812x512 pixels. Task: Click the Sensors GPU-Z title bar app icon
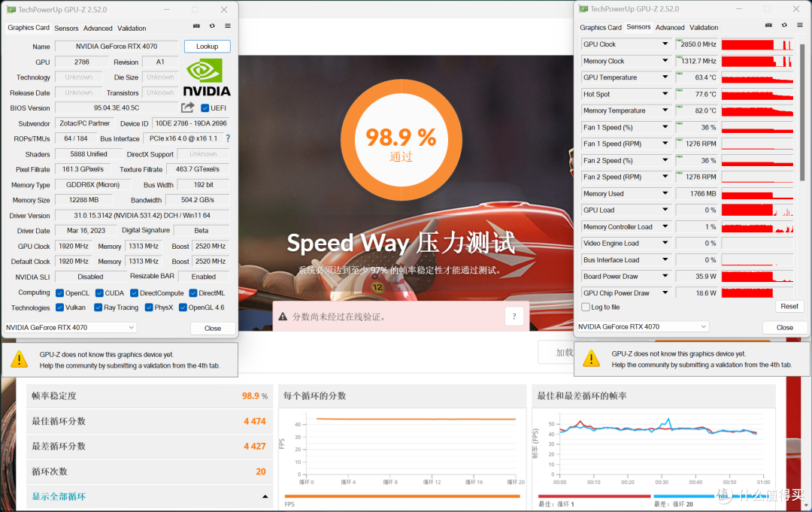pyautogui.click(x=583, y=9)
